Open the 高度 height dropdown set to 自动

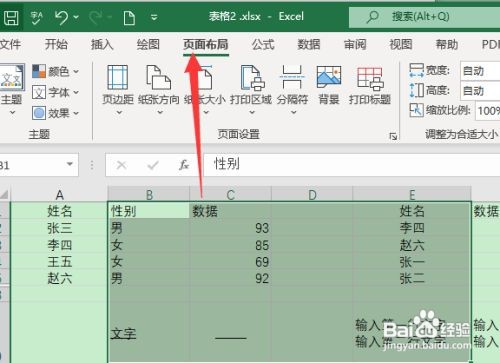pyautogui.click(x=480, y=91)
